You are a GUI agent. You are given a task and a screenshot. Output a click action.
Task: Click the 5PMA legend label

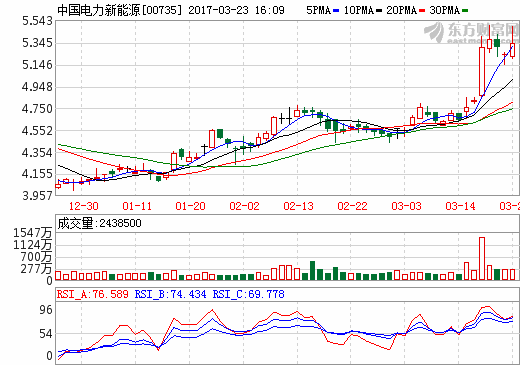click(x=318, y=10)
